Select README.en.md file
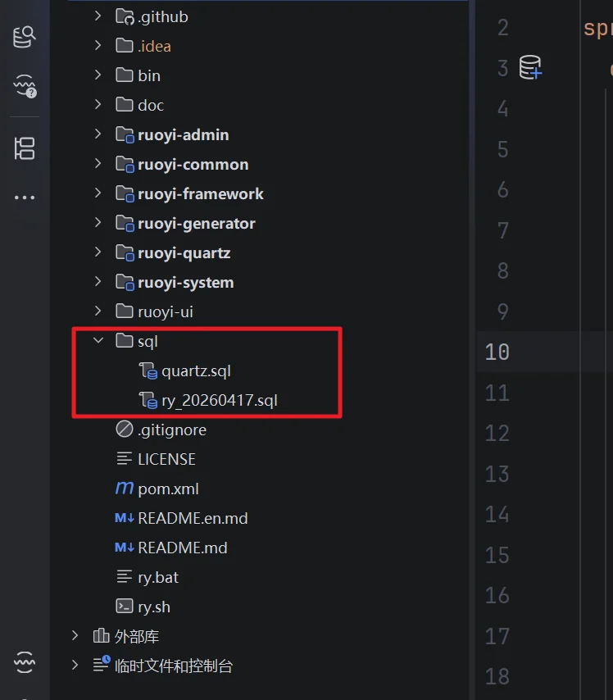 (193, 518)
